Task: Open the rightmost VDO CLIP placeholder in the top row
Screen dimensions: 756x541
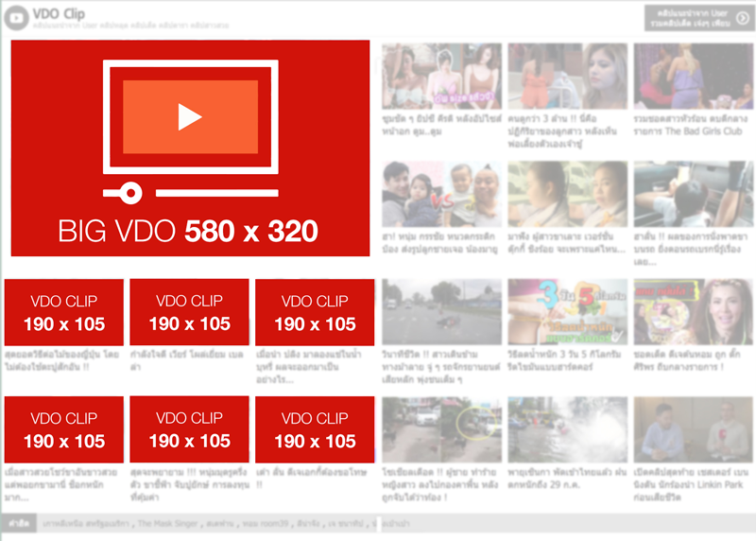Action: click(x=315, y=313)
